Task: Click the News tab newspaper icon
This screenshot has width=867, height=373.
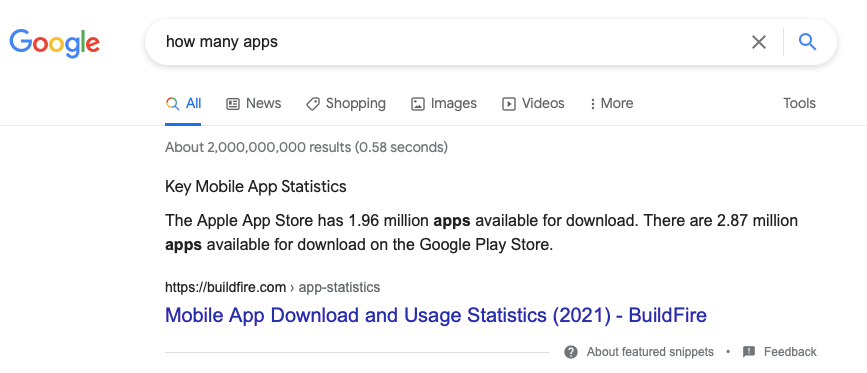Action: tap(233, 104)
